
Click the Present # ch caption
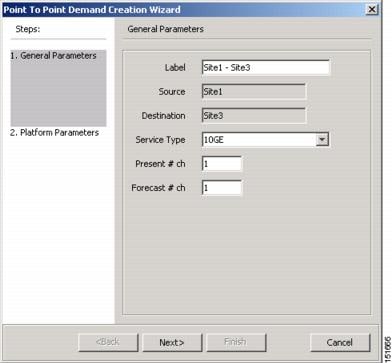click(x=160, y=164)
